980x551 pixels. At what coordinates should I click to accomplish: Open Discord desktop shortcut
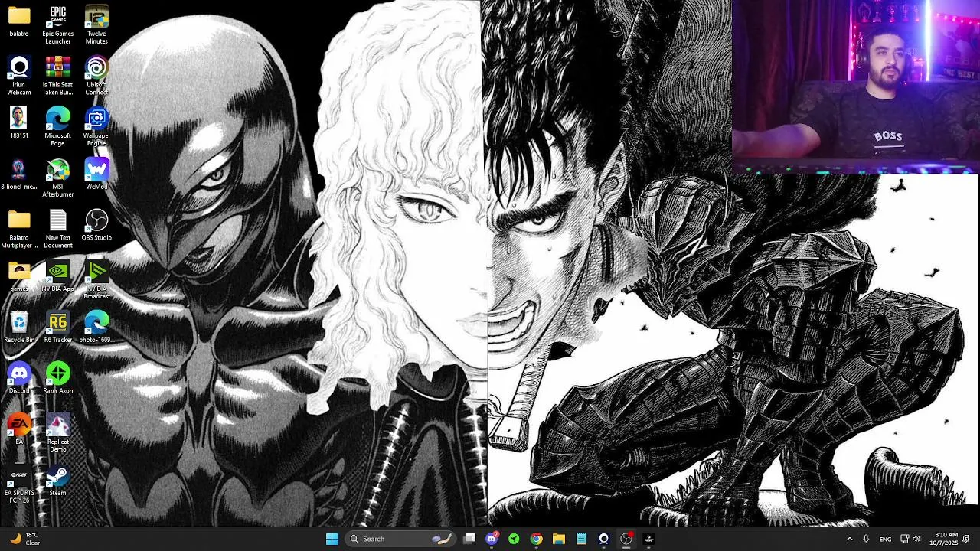19,378
